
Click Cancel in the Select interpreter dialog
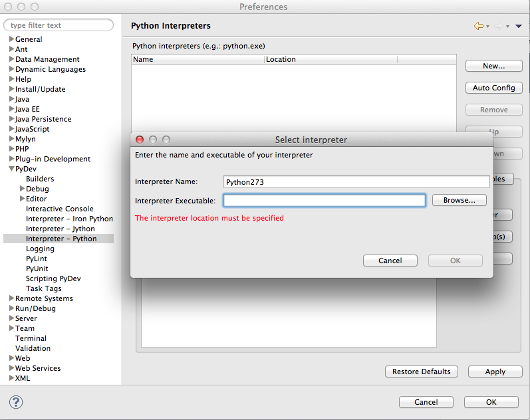pos(390,261)
